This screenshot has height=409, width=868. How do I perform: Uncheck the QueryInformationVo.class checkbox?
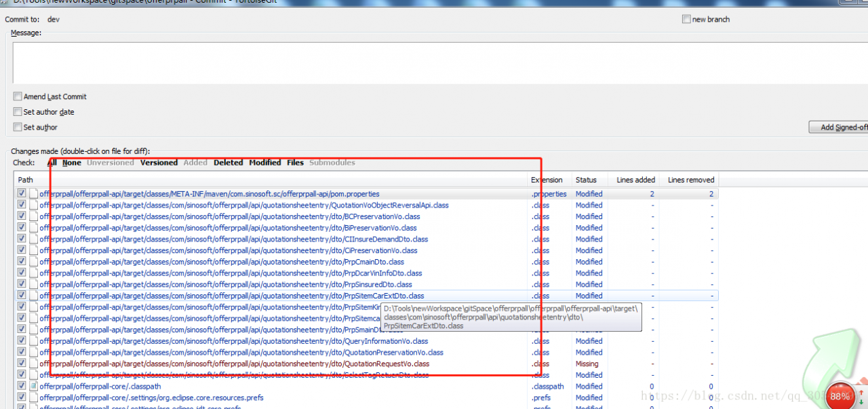click(22, 340)
